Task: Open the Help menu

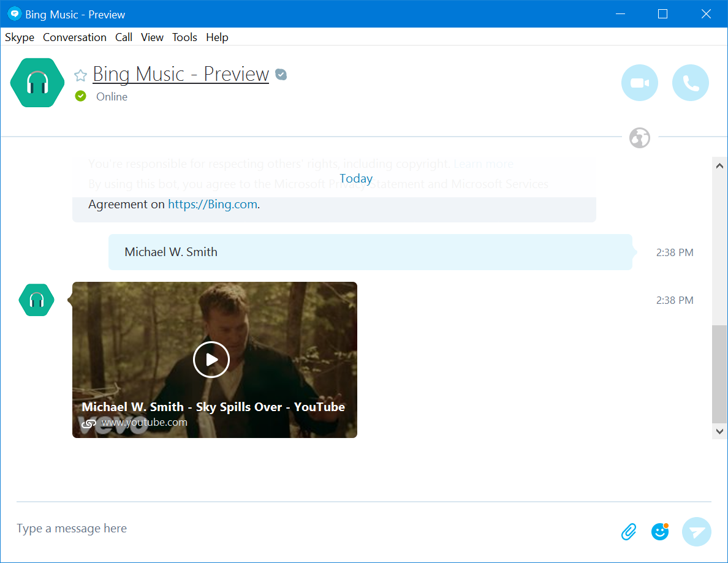Action: [217, 37]
